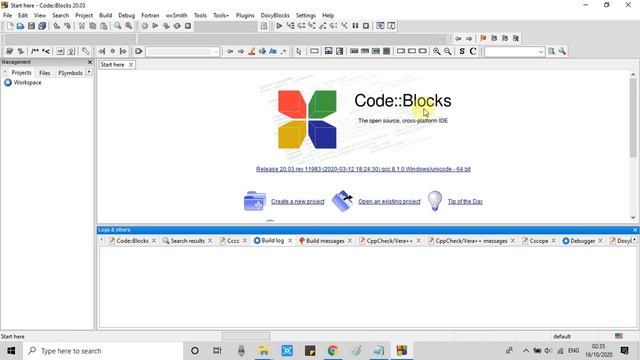Viewport: 640px width, 360px height.
Task: Toggle match case Aa button
Action: 273,51
